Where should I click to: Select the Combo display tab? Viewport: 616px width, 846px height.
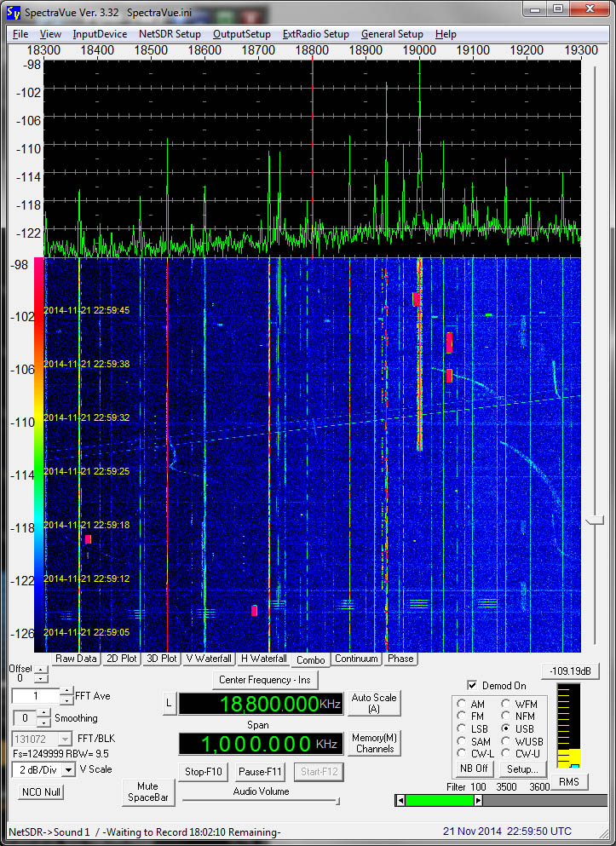[311, 660]
